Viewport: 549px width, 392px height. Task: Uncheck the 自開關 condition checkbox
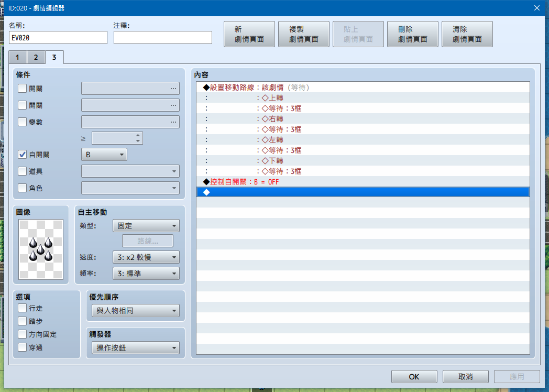pyautogui.click(x=22, y=155)
